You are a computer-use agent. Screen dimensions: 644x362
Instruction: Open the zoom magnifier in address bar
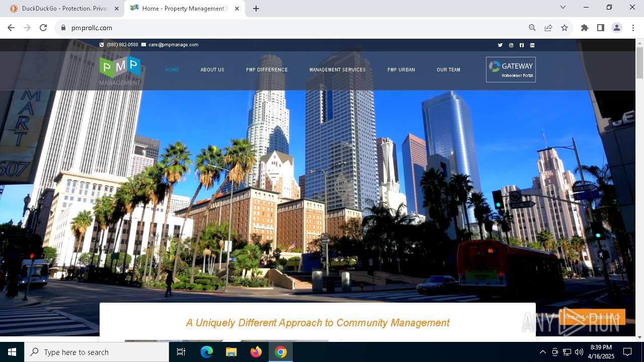(x=532, y=28)
